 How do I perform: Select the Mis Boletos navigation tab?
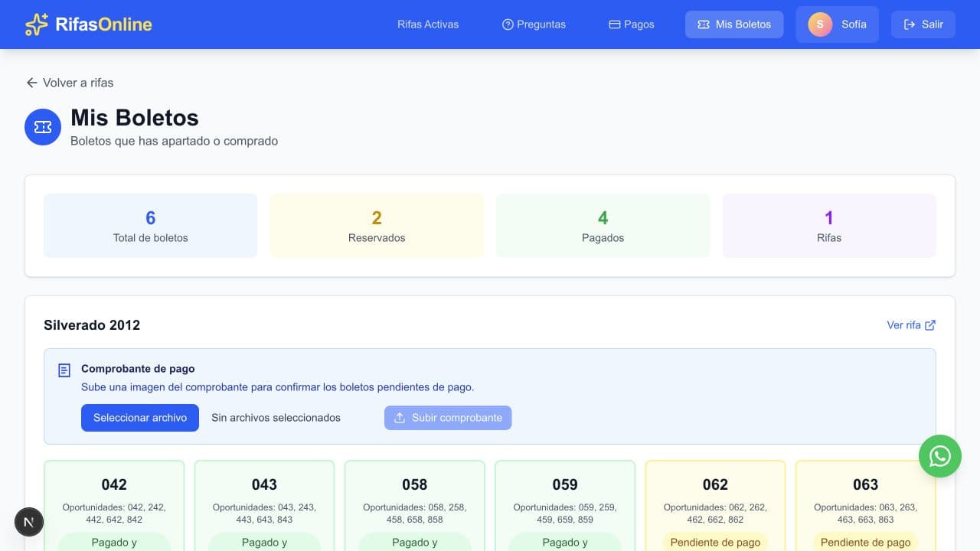(x=734, y=24)
